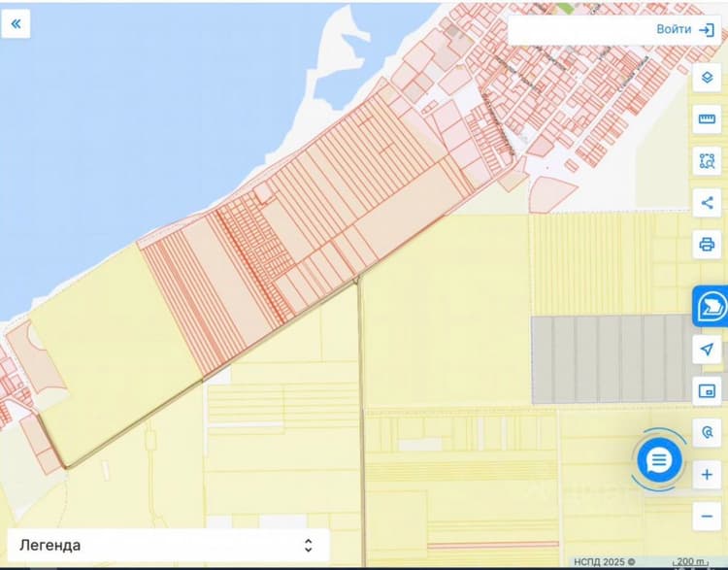Open the chat support bubble
Viewport: 728px width, 570px height.
659,460
